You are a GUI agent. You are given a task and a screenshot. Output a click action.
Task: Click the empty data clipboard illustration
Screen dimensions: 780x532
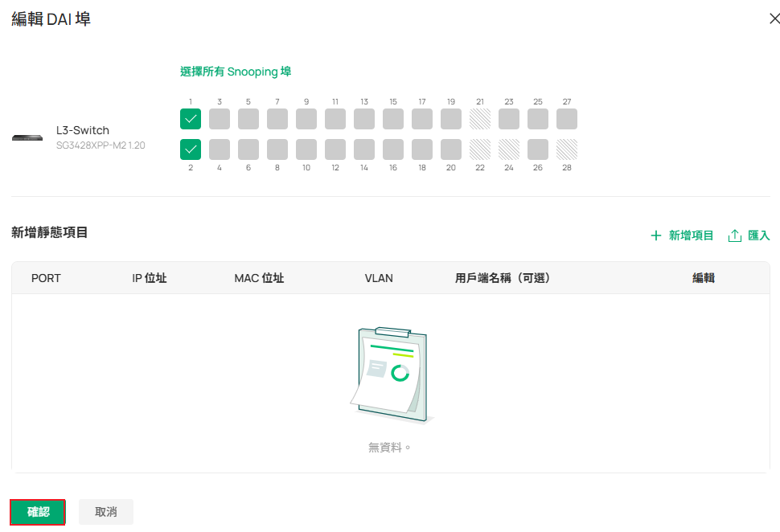pos(391,374)
